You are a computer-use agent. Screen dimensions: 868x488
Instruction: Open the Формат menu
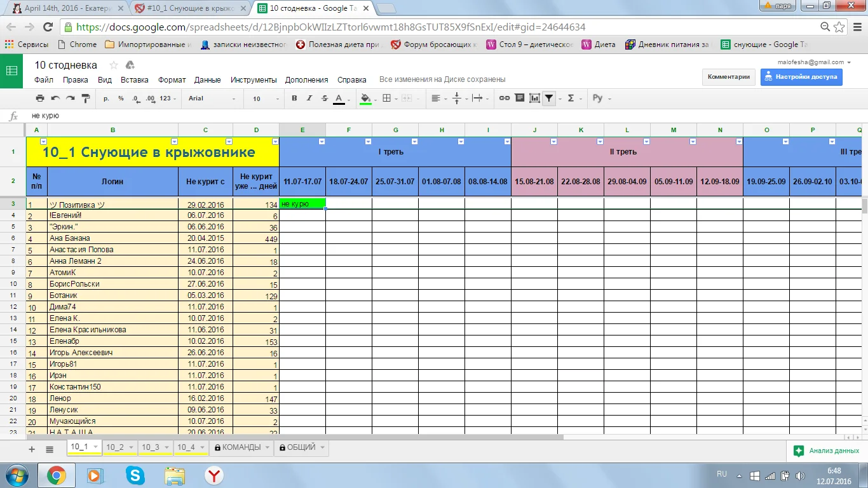tap(172, 80)
